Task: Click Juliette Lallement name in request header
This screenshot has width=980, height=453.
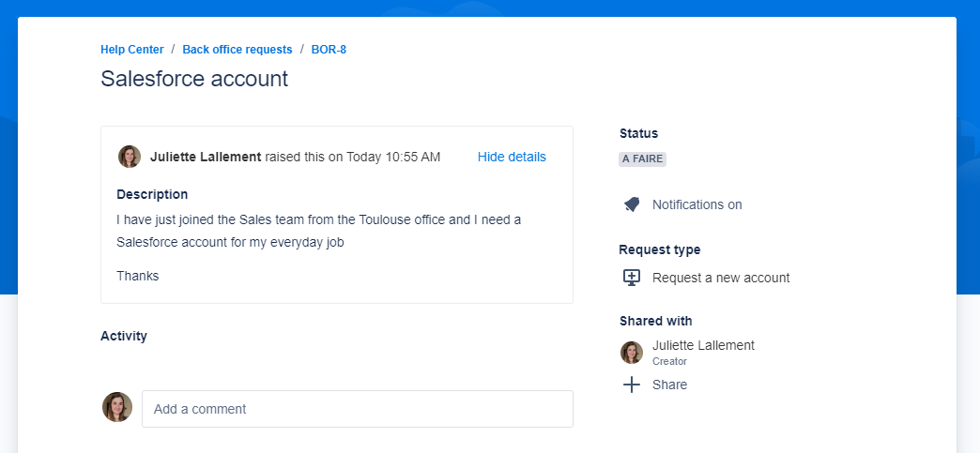Action: pos(206,157)
